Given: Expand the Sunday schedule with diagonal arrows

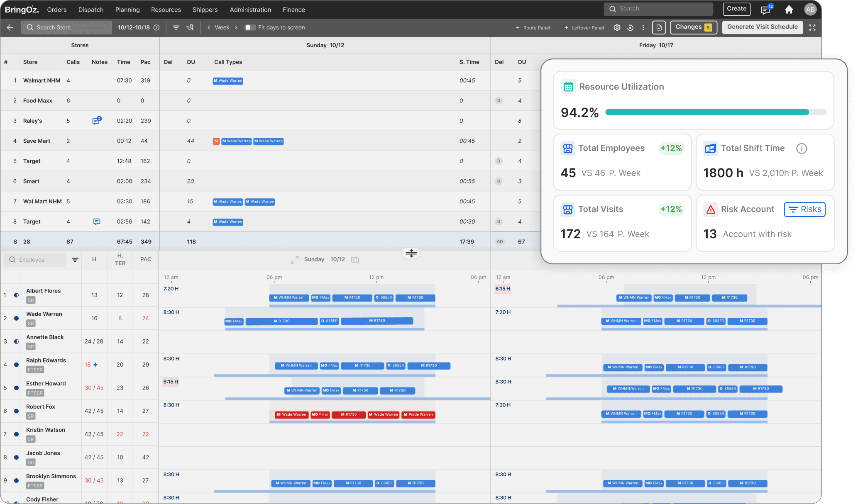Looking at the screenshot, I should click(295, 260).
